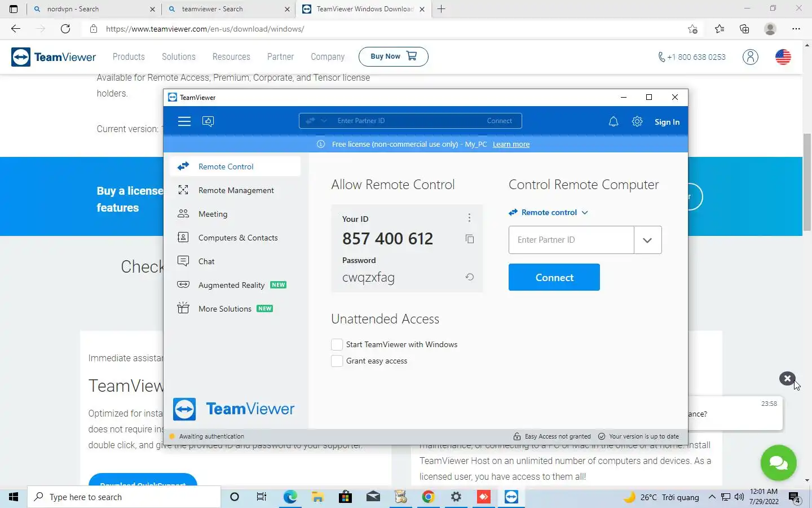
Task: Click the info icon in license banner
Action: click(321, 144)
